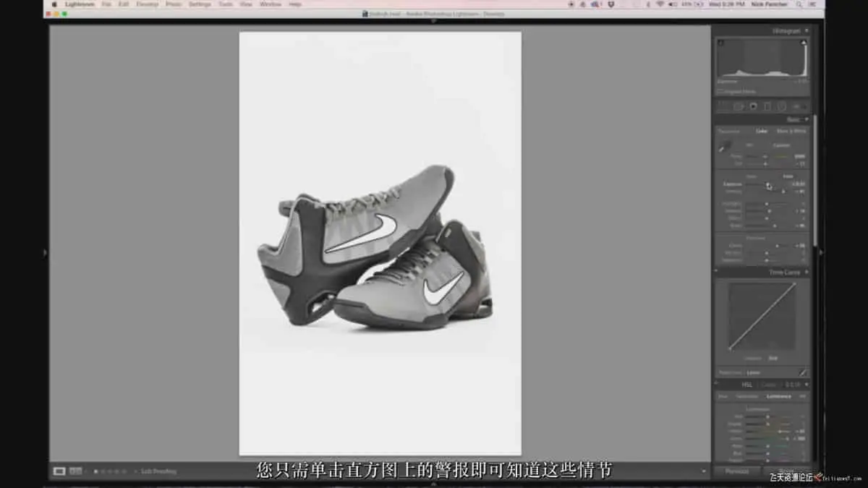The height and width of the screenshot is (488, 868).
Task: Switch off the HSL panel toggle
Action: (718, 385)
